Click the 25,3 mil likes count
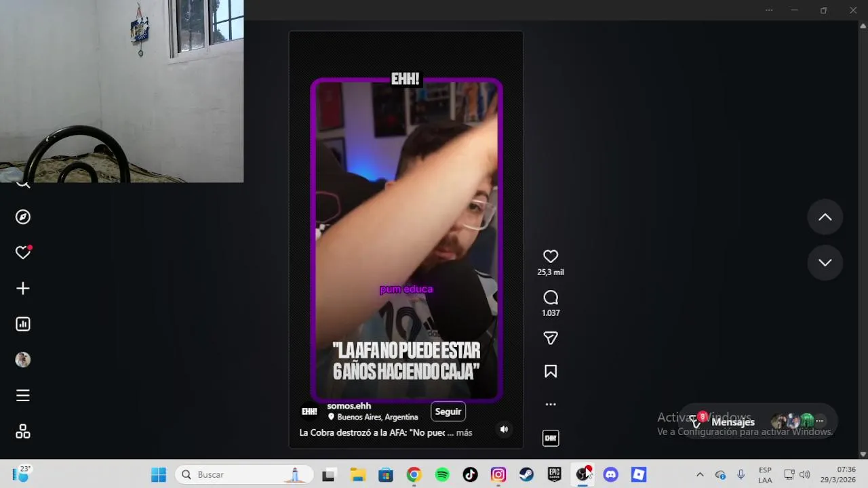Screen dimensions: 868x488 (551, 272)
